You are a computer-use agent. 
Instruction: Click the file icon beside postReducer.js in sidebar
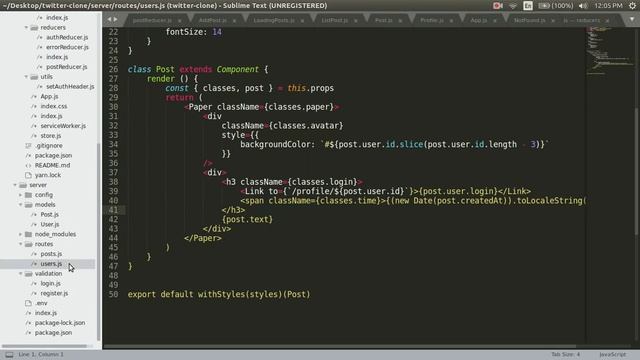(x=40, y=67)
